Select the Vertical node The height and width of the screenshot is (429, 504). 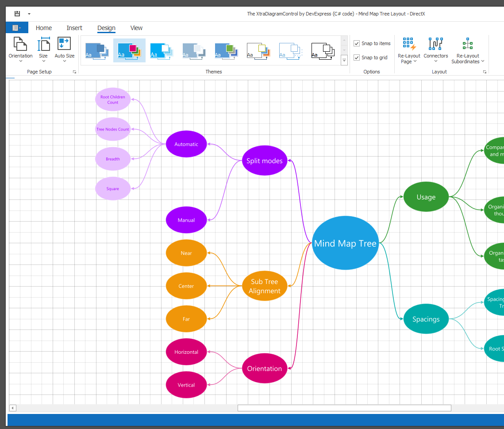point(186,385)
